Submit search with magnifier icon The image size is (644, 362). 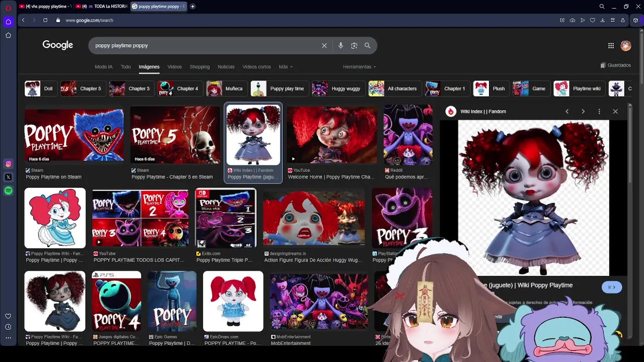tap(367, 45)
